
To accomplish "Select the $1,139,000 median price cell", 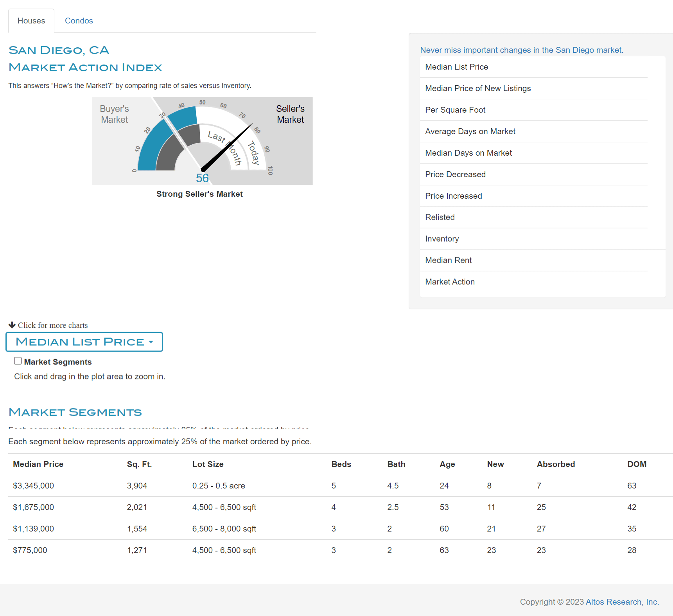I will tap(33, 529).
